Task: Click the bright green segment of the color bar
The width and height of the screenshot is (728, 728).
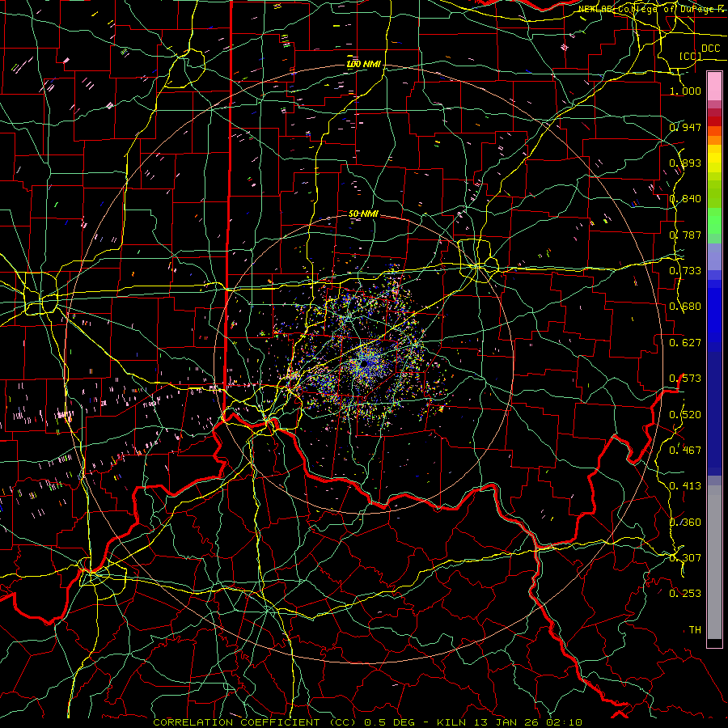Action: click(714, 221)
